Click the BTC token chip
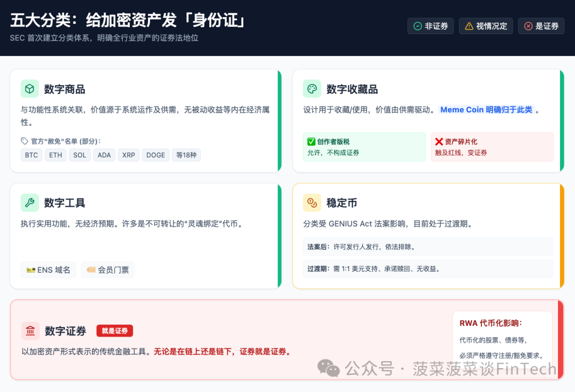 31,156
